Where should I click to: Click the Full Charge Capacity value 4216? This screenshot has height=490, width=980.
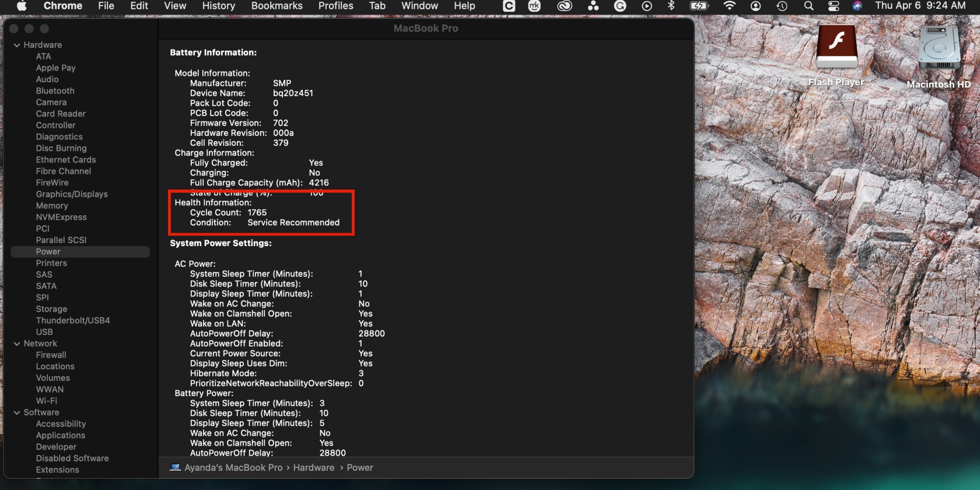coord(319,183)
